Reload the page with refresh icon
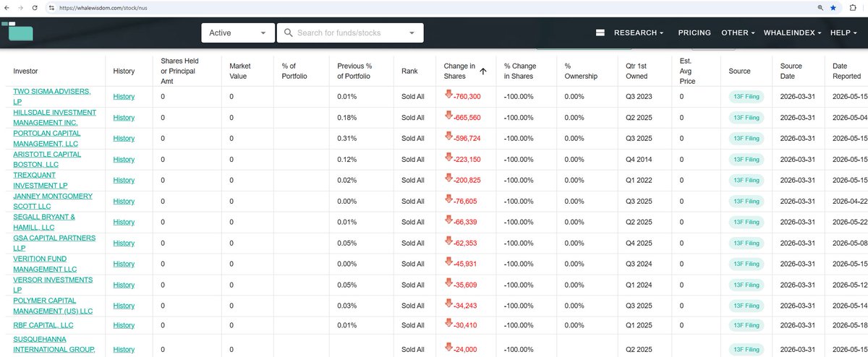Screen dimensions: 868x357 tap(35, 7)
